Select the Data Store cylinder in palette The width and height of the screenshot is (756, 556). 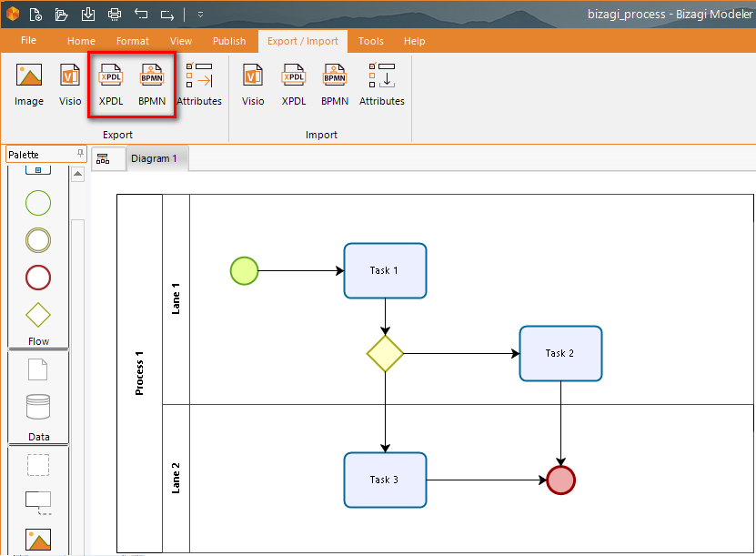point(38,407)
